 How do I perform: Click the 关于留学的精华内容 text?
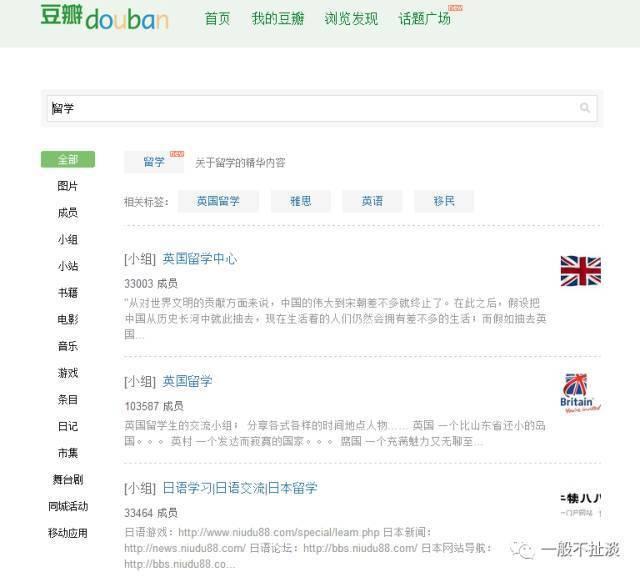click(240, 163)
